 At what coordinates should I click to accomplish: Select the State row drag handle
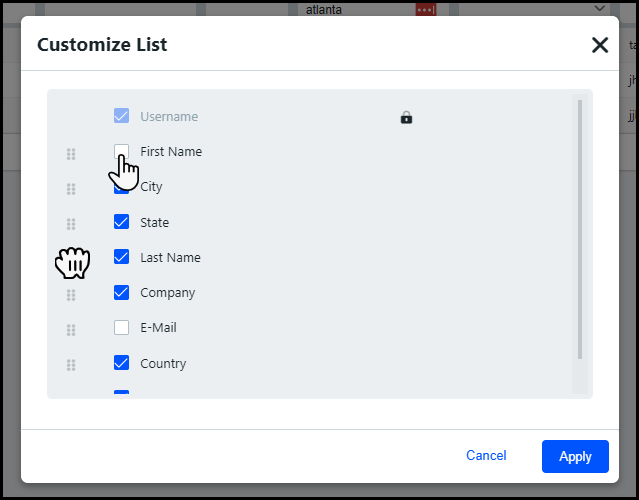[71, 224]
